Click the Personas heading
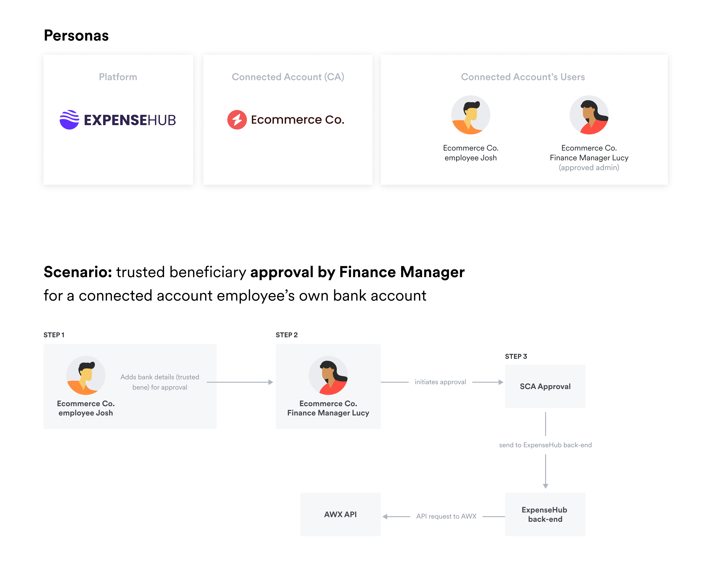 pyautogui.click(x=77, y=35)
